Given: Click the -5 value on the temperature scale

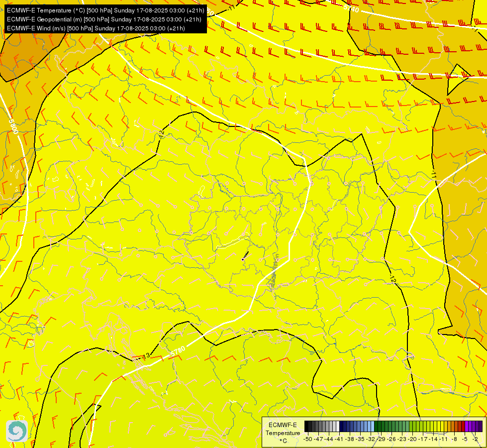Looking at the screenshot, I should pyautogui.click(x=465, y=440).
